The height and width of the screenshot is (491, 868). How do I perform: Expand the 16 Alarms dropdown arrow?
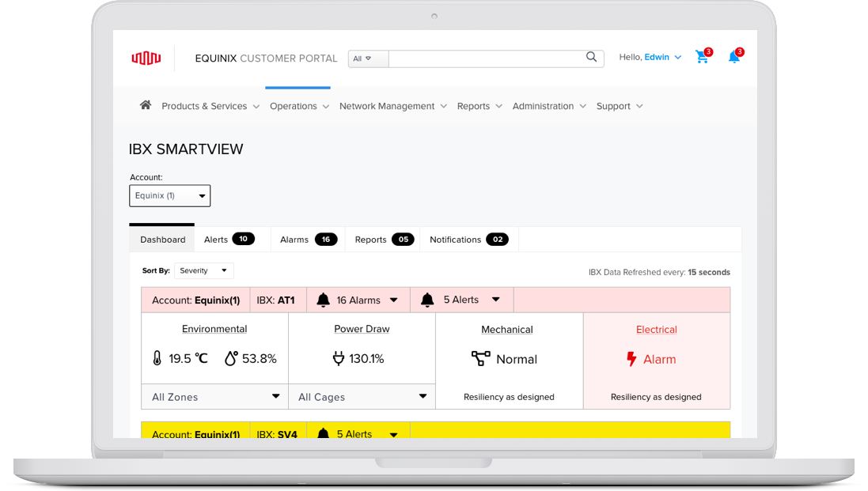pos(393,300)
